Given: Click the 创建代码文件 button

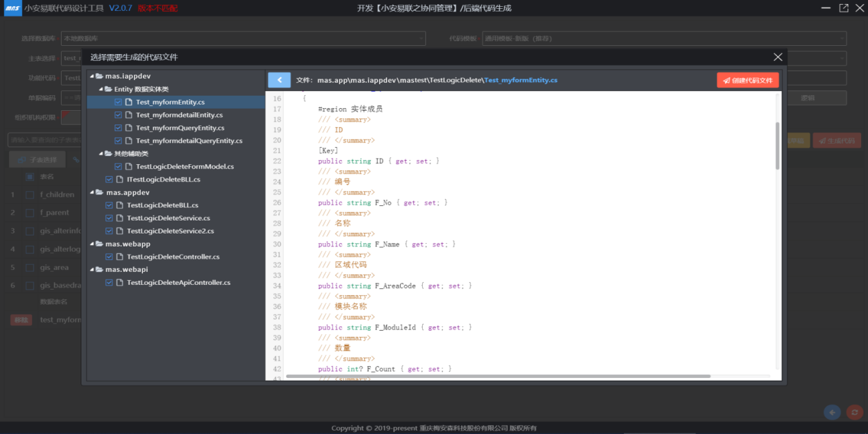Looking at the screenshot, I should click(x=748, y=80).
